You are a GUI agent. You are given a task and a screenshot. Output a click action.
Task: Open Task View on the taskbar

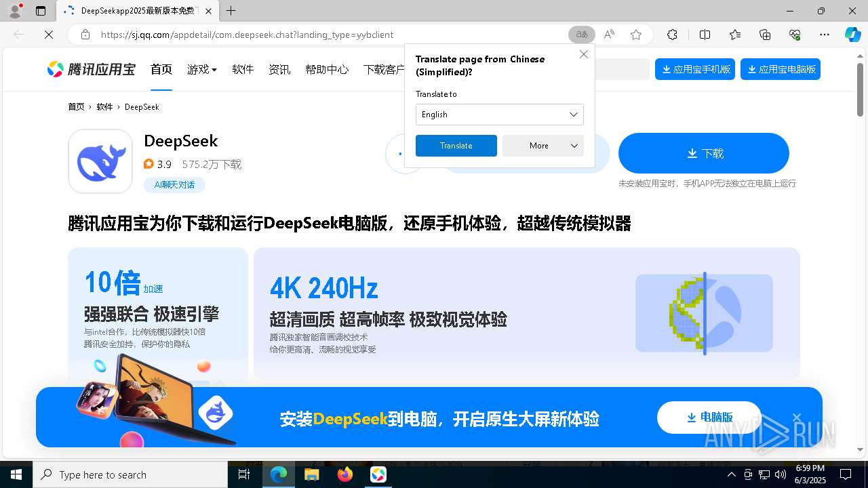244,475
